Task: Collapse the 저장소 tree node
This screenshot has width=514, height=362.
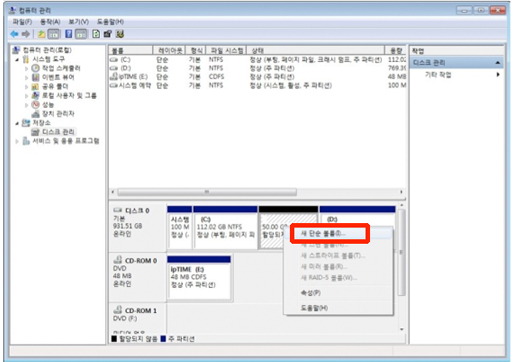Action: click(x=17, y=123)
